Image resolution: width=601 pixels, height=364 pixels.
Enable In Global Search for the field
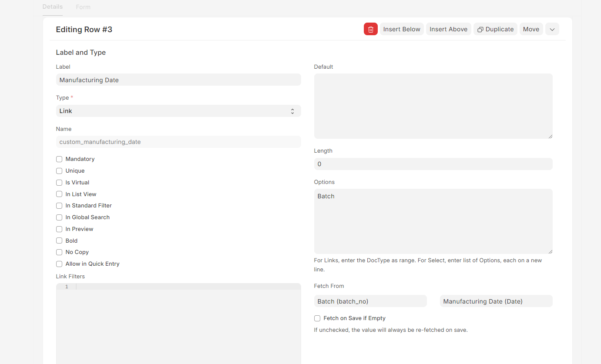(x=59, y=217)
